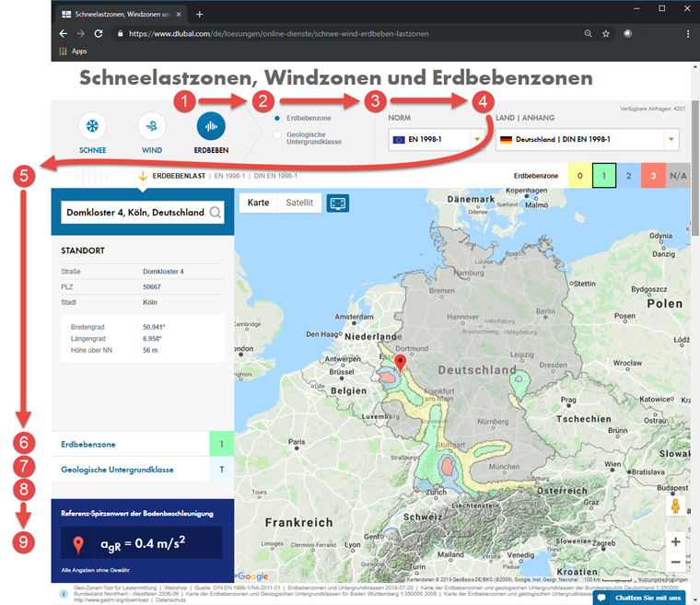Zoom out on the map
Screen dimensions: 700x605
pos(675,562)
